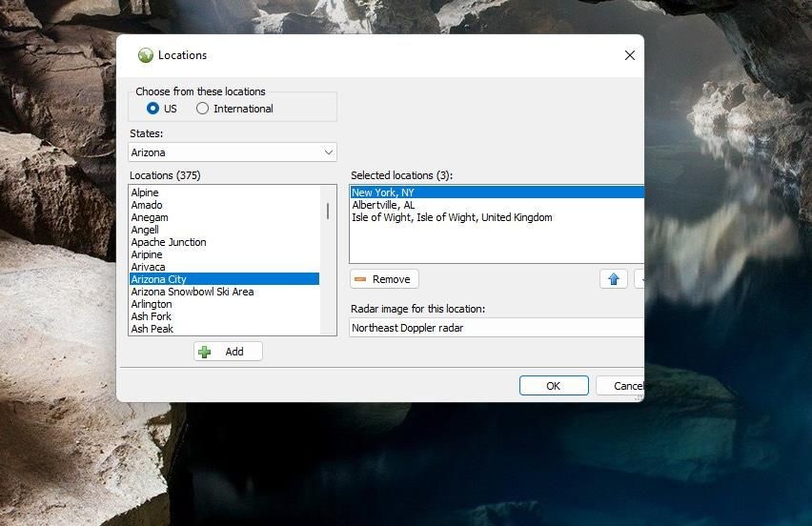The image size is (812, 526).
Task: Move the selected location up with the blue arrow
Action: 614,279
